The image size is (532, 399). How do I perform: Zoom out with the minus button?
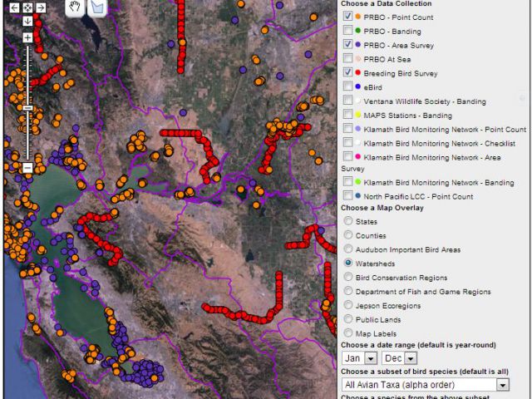click(27, 168)
